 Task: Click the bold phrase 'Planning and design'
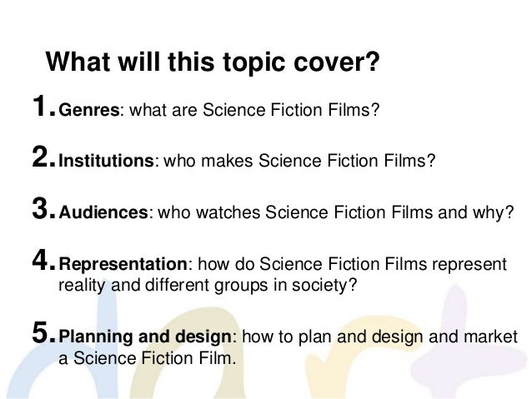tap(145, 337)
